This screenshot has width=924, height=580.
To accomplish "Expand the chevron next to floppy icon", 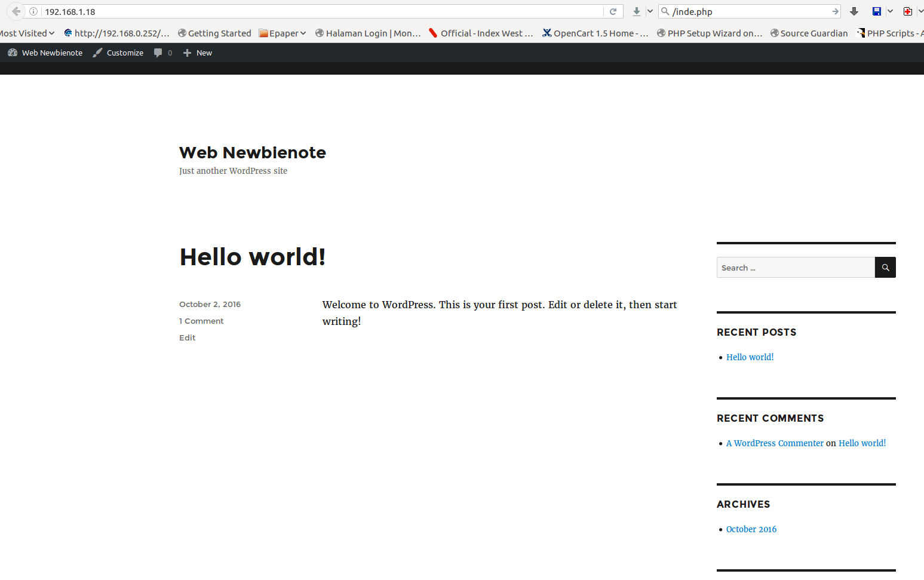I will tap(890, 11).
